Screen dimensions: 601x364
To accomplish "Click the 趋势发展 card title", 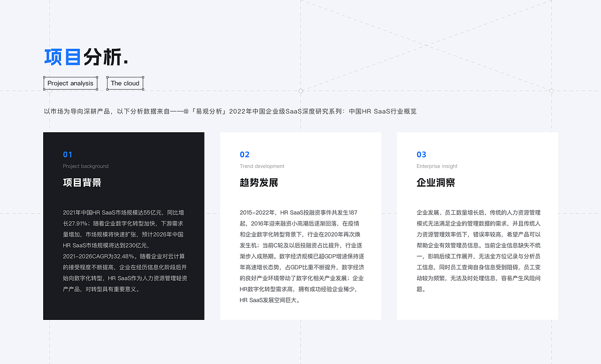I will coord(259,182).
